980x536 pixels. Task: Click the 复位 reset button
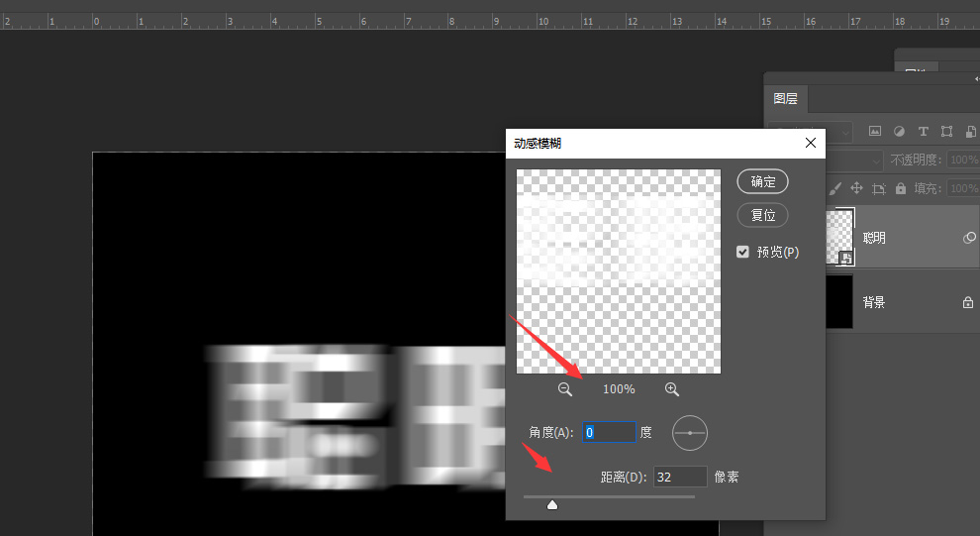[x=762, y=215]
